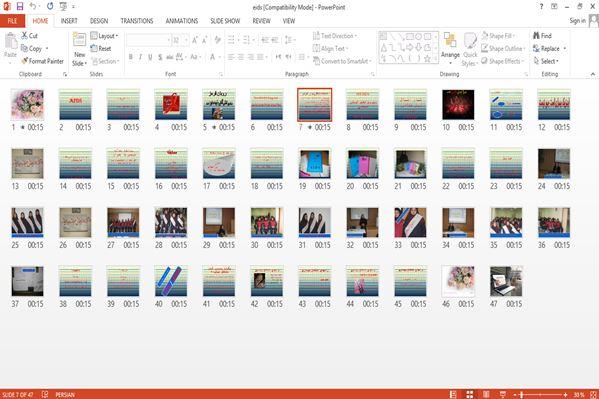Click the zoom slider handle
This screenshot has height=399, width=599.
pos(521,394)
